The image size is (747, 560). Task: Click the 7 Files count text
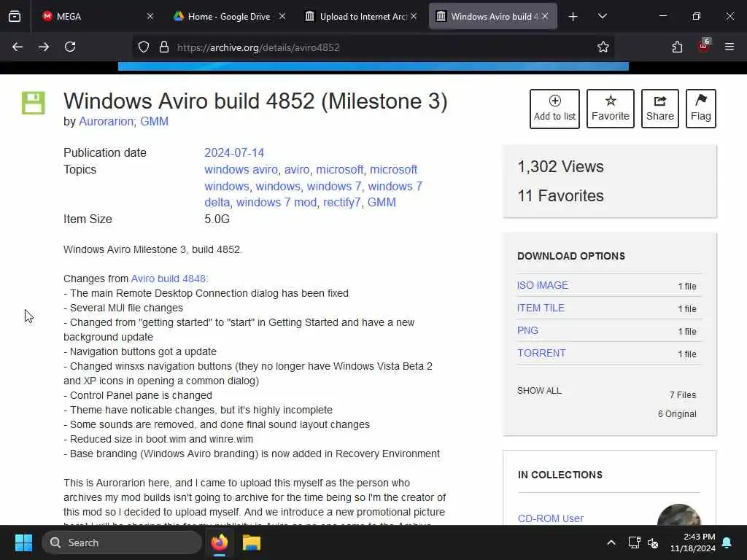point(683,394)
